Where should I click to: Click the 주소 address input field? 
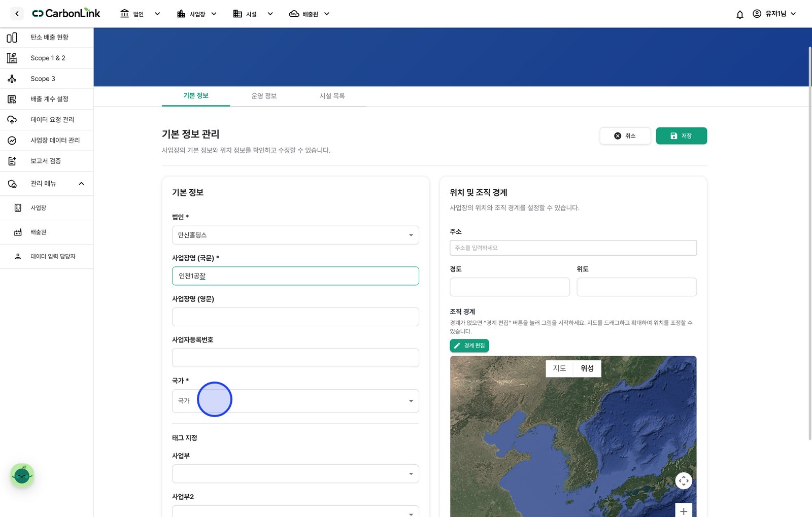[x=573, y=248]
